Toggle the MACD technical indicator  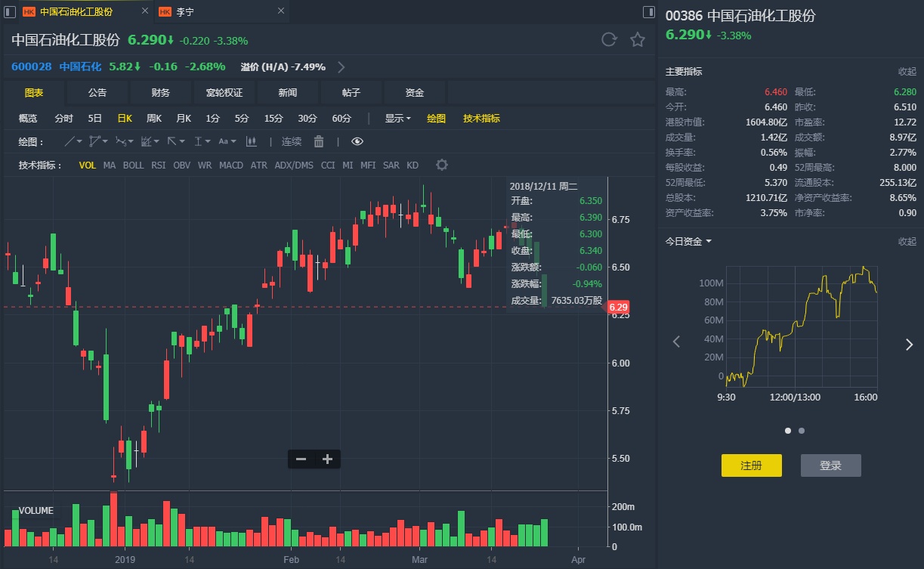coord(231,165)
